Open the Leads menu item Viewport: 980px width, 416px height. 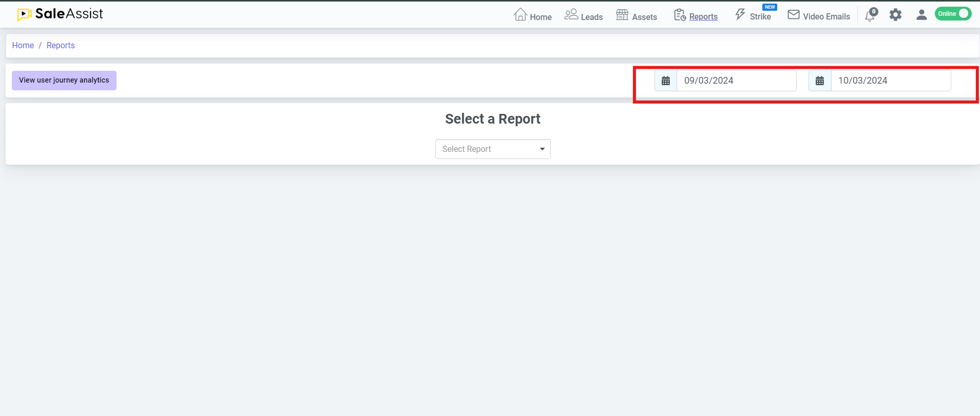[584, 16]
